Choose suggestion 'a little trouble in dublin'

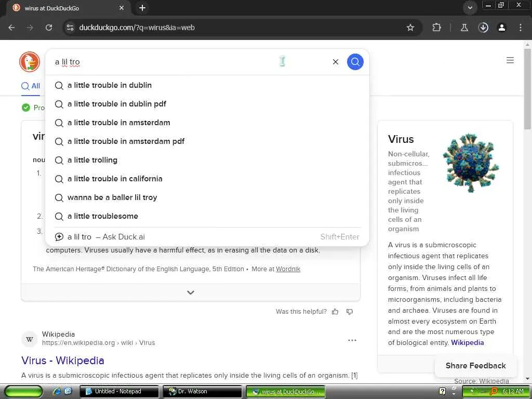(x=207, y=85)
